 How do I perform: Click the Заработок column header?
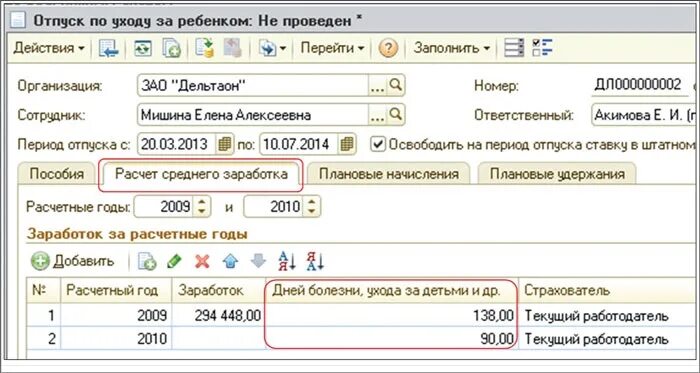coord(219,291)
